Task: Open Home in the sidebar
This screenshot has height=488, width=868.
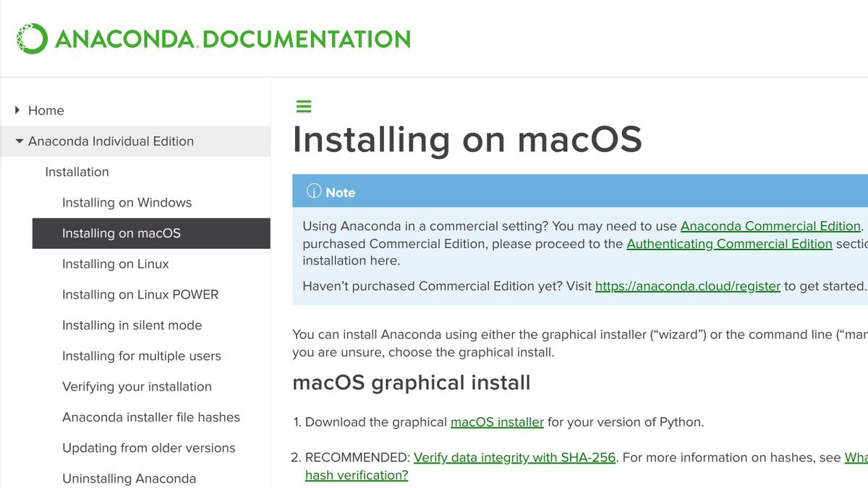Action: click(x=46, y=110)
